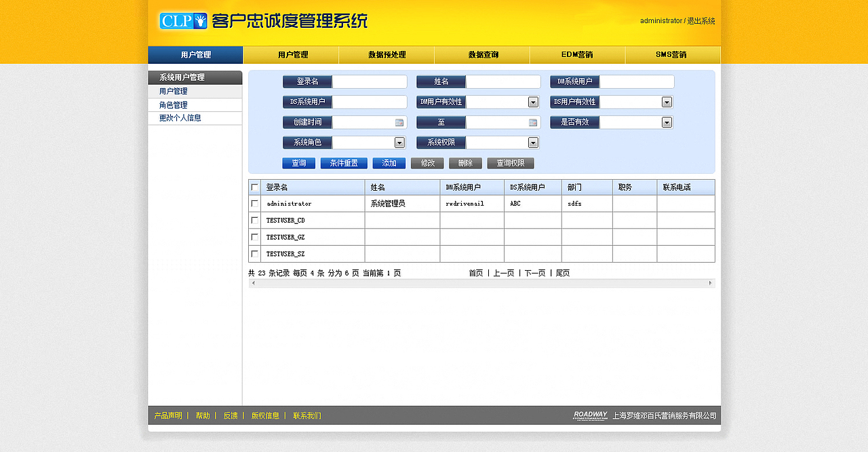Click the rwdrivemail cell
This screenshot has width=868, height=452.
coord(472,204)
